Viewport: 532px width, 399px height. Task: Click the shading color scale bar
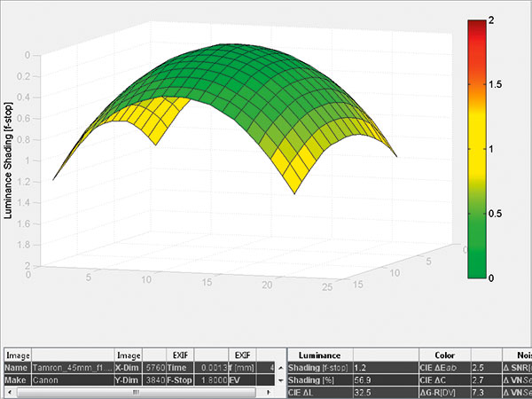coord(477,149)
